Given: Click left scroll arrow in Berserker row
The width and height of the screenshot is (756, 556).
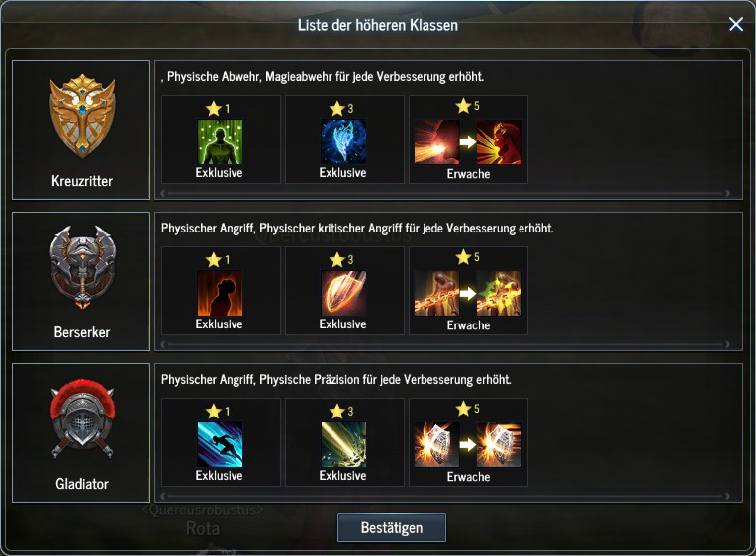Looking at the screenshot, I should tap(163, 344).
